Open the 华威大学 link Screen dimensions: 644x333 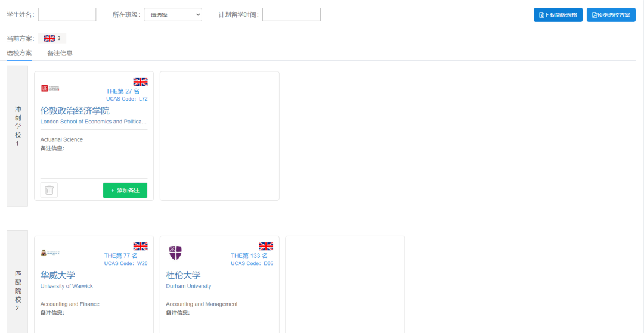[58, 275]
